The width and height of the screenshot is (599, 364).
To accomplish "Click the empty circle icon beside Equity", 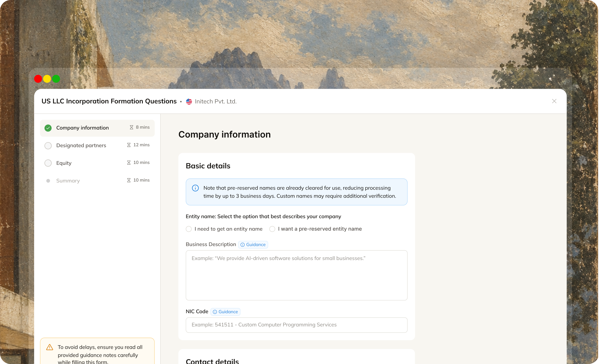I will point(48,163).
